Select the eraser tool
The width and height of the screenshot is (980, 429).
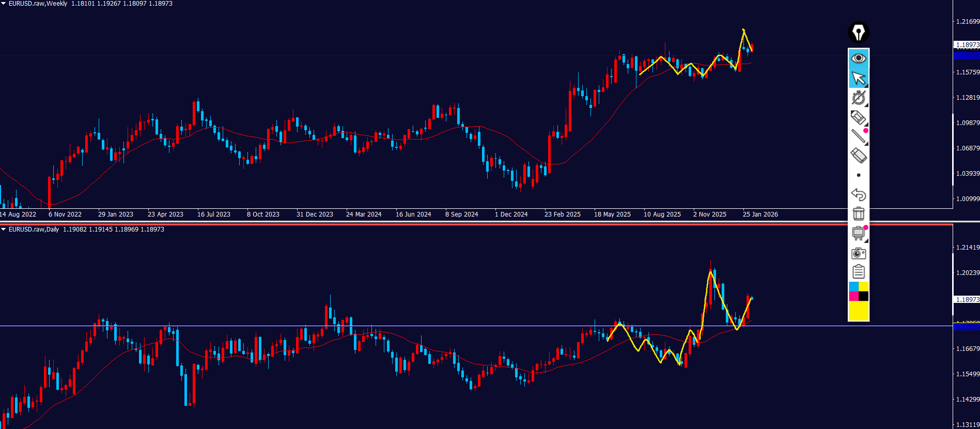(858, 155)
